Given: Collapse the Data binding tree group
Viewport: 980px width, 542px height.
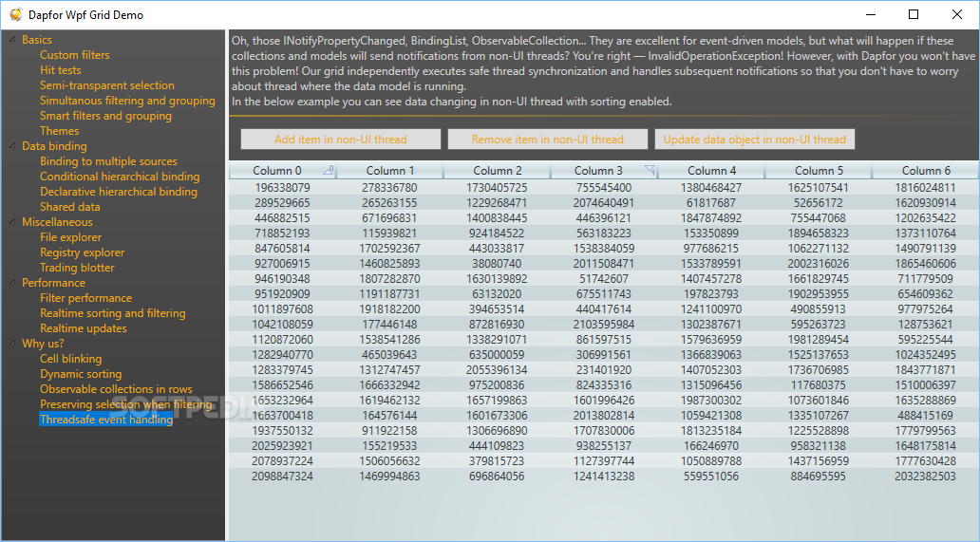Looking at the screenshot, I should 12,146.
